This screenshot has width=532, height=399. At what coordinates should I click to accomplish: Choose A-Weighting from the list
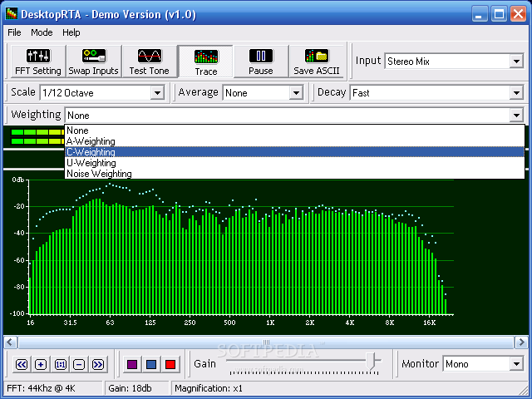click(x=294, y=141)
